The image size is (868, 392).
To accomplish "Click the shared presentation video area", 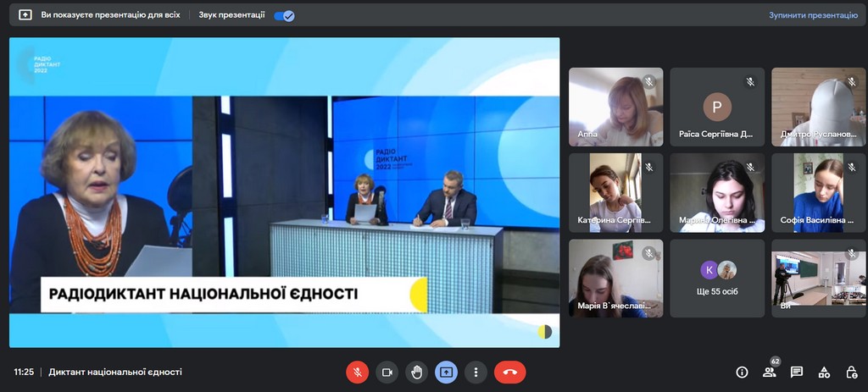I will (x=285, y=192).
